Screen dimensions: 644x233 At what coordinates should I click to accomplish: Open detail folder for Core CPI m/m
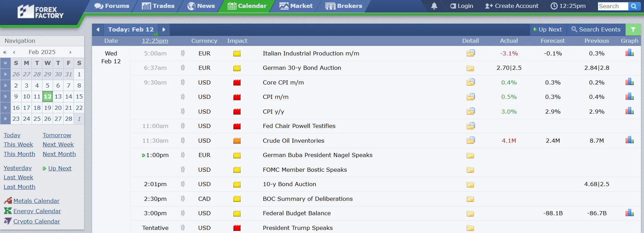[x=471, y=82]
